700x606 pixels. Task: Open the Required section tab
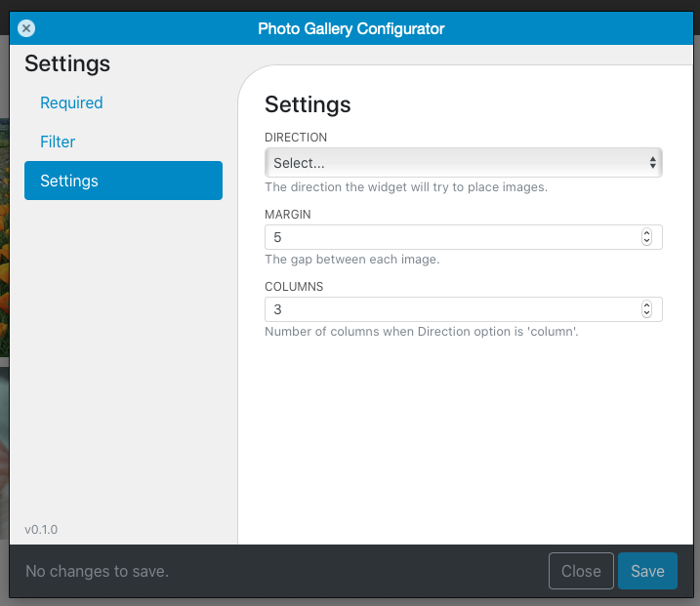[71, 102]
